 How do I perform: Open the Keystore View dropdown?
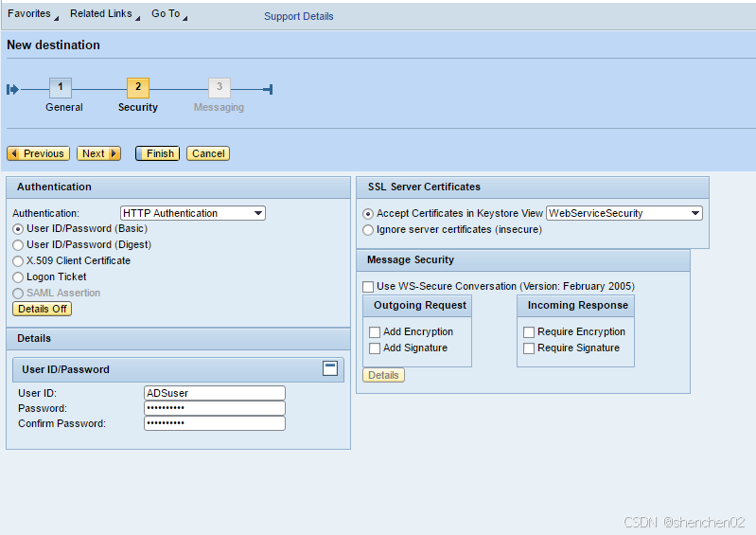click(624, 213)
